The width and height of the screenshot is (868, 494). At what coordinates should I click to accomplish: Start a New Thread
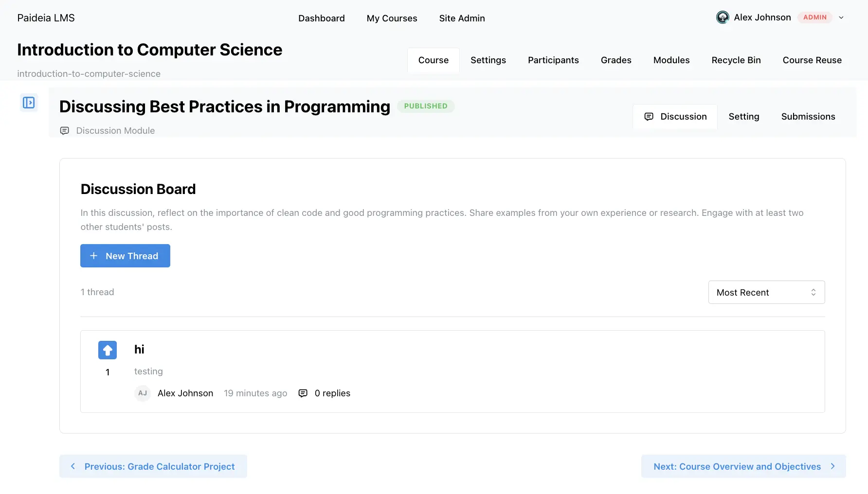coord(125,256)
